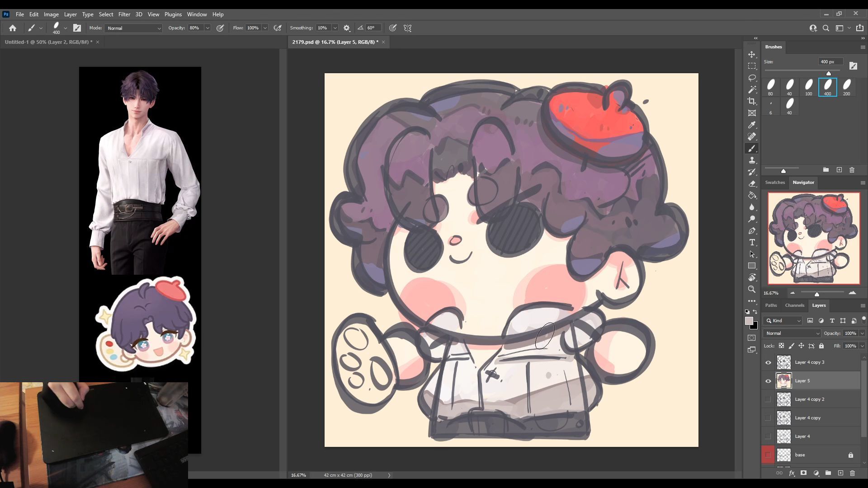Choose the Crop tool
Image resolution: width=868 pixels, height=488 pixels.
pyautogui.click(x=752, y=101)
